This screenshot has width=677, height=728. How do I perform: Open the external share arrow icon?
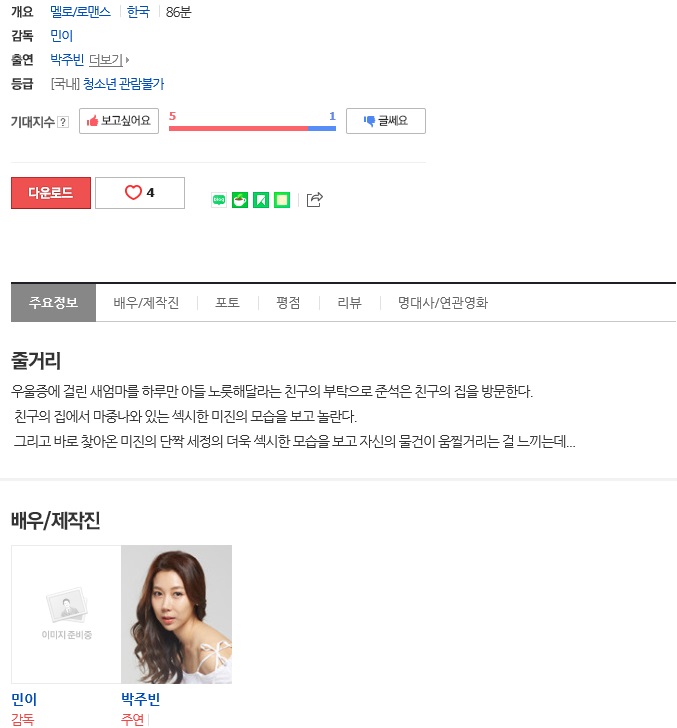click(x=314, y=200)
